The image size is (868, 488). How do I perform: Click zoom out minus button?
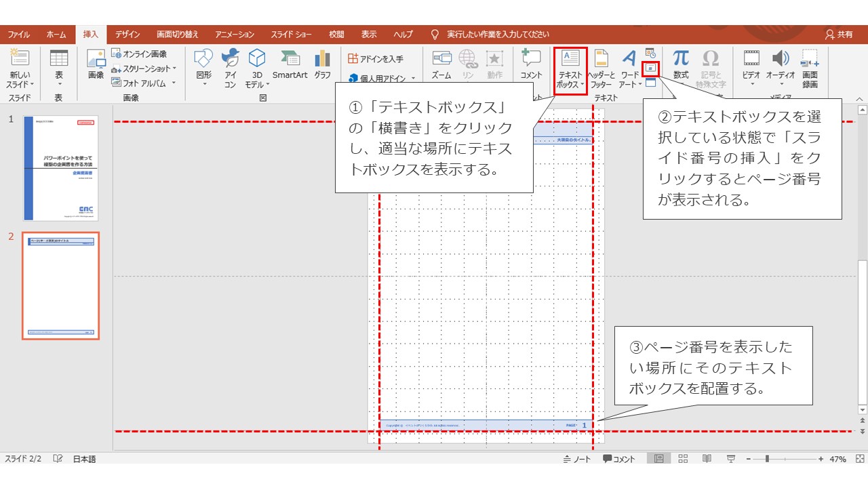[749, 459]
